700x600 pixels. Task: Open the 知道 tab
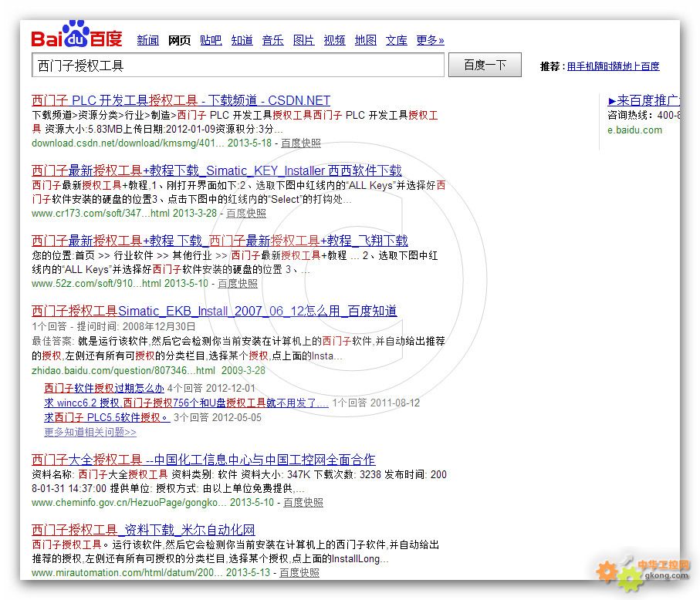click(242, 40)
